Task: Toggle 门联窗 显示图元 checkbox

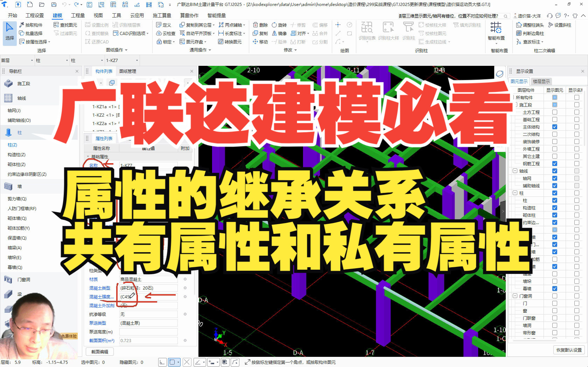Action: [x=555, y=318]
